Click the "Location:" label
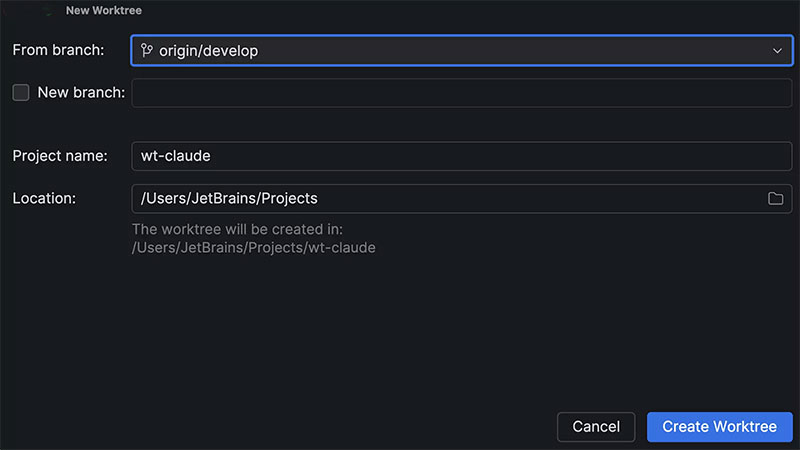800x450 pixels. tap(44, 198)
